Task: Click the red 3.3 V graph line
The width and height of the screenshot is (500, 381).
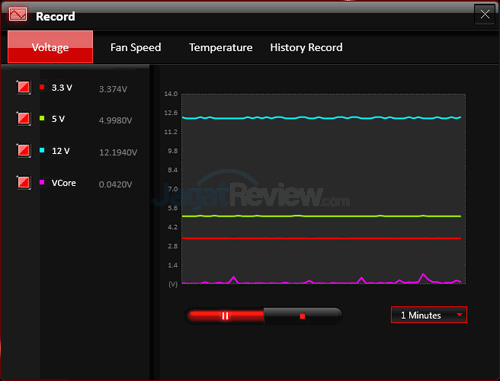Action: click(x=321, y=238)
